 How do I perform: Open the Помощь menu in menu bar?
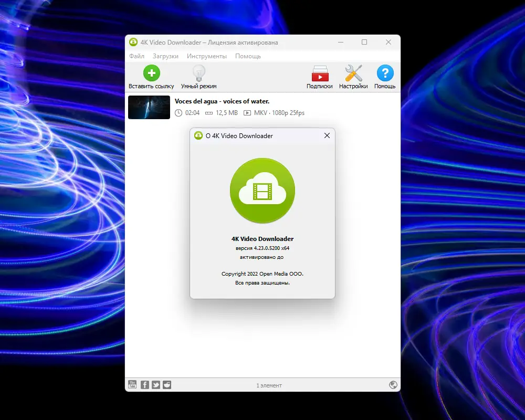[248, 56]
